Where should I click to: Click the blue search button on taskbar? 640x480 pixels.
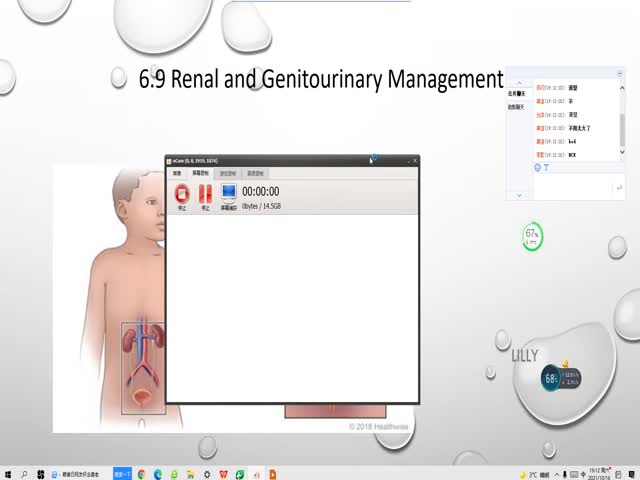[x=122, y=474]
